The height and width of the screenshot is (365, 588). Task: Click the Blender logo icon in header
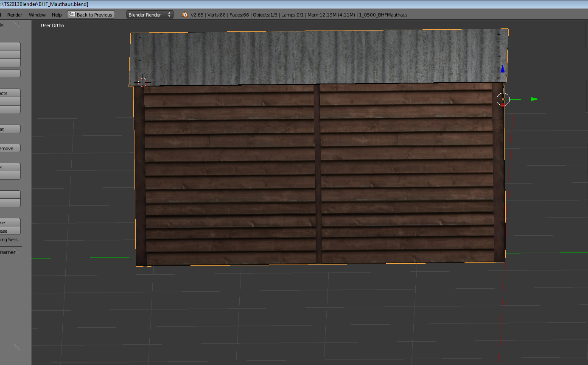[185, 14]
